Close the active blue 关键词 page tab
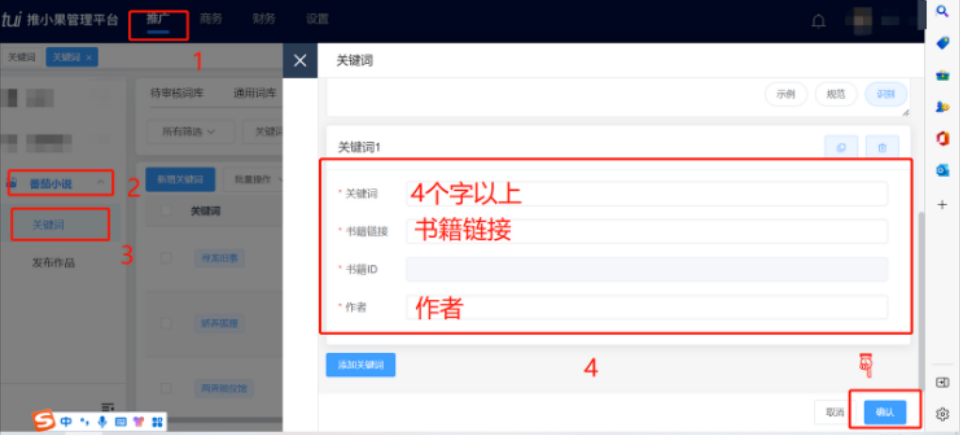Screen dimensions: 960x435 89,58
